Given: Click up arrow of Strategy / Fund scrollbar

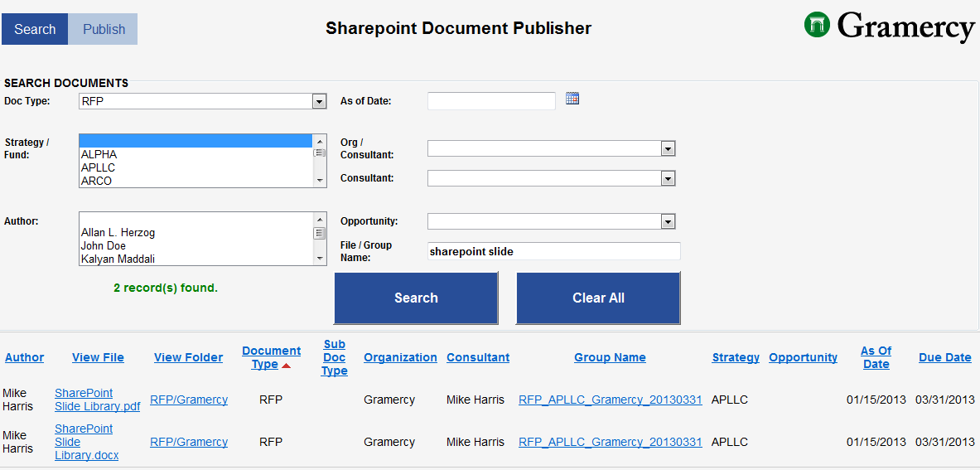Looking at the screenshot, I should pos(320,140).
